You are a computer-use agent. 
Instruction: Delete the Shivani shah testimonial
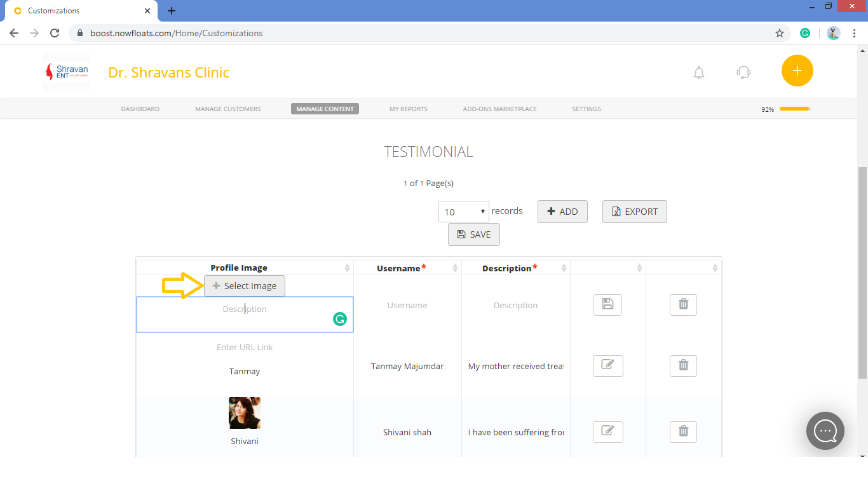coord(683,432)
